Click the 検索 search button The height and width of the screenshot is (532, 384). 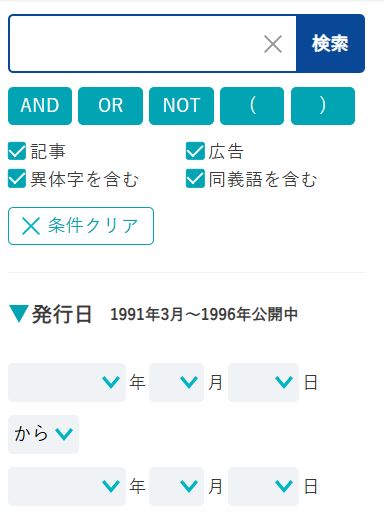click(330, 43)
